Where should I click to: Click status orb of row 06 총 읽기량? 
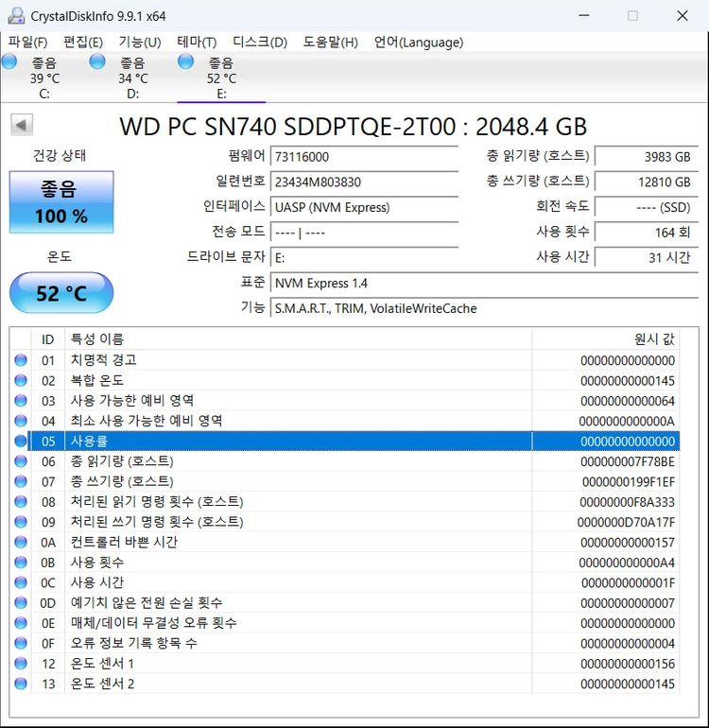21,461
